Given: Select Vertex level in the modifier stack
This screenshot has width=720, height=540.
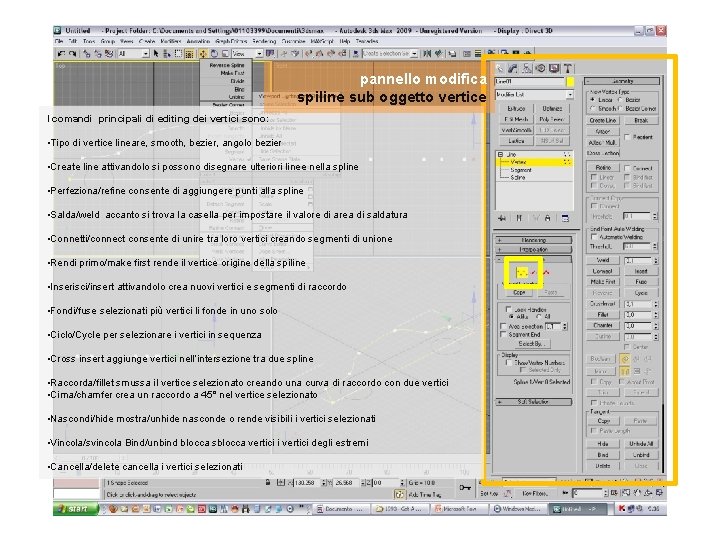Looking at the screenshot, I should pos(535,162).
